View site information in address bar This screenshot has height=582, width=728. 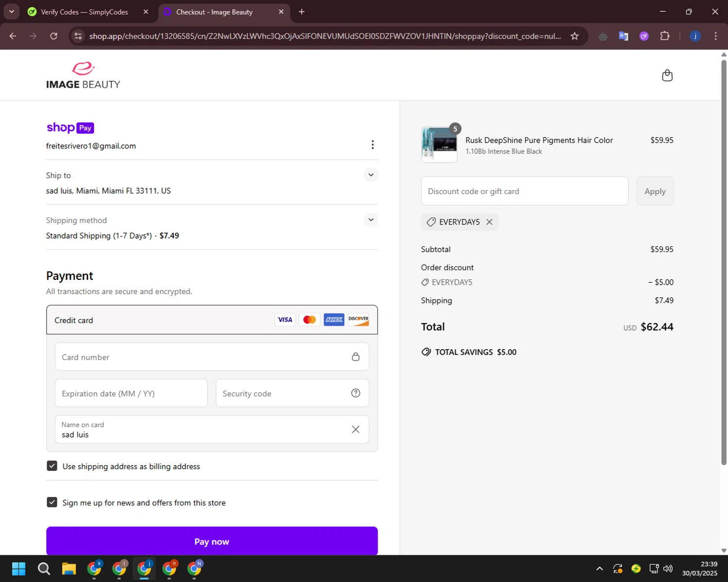(78, 36)
